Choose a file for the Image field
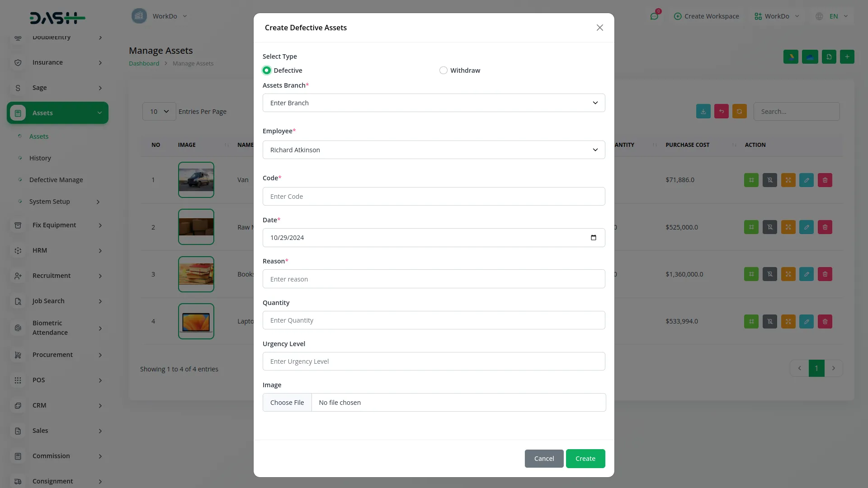This screenshot has width=868, height=488. (x=287, y=402)
